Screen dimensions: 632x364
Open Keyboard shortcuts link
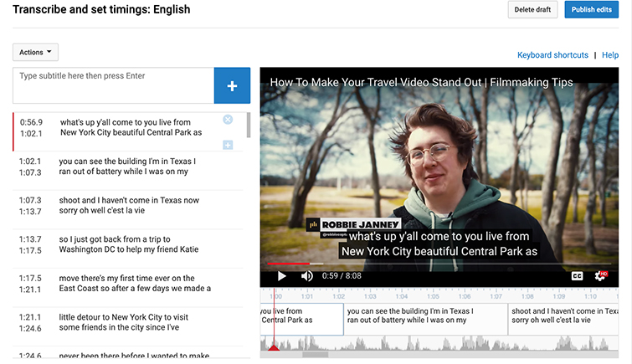(x=552, y=55)
